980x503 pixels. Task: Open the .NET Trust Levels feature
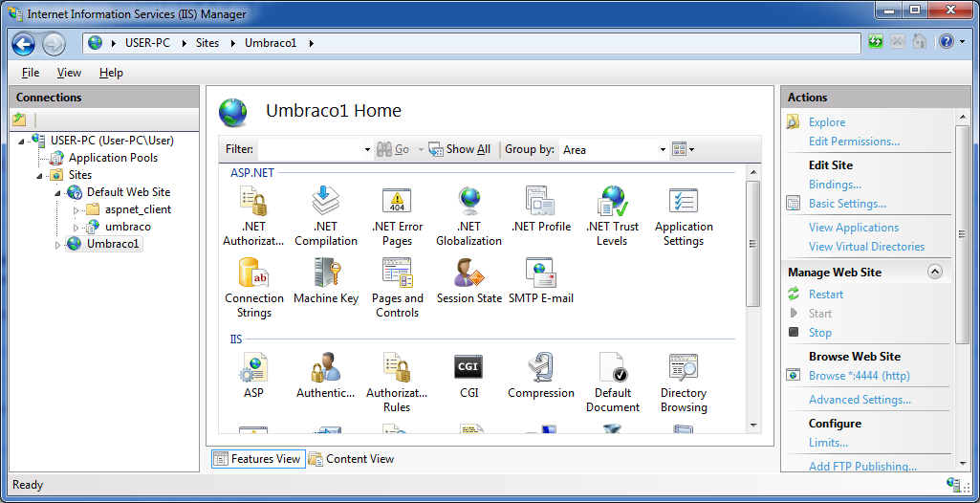tap(612, 202)
